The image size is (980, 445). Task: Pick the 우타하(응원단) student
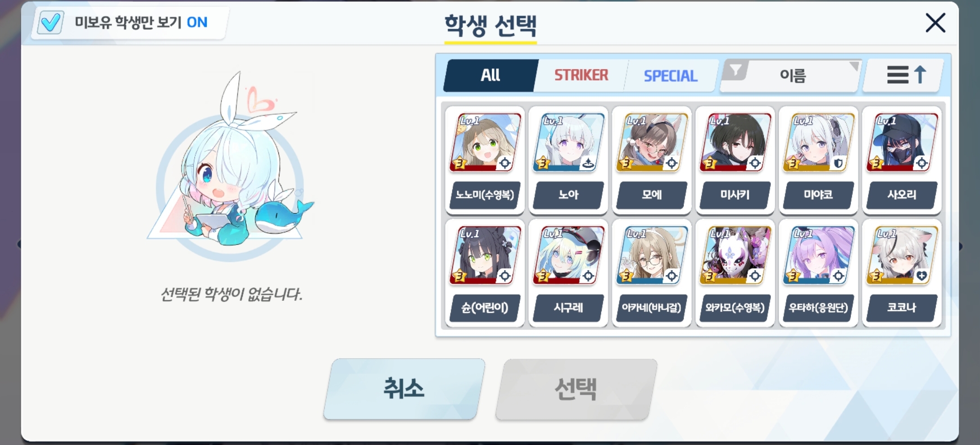819,273
